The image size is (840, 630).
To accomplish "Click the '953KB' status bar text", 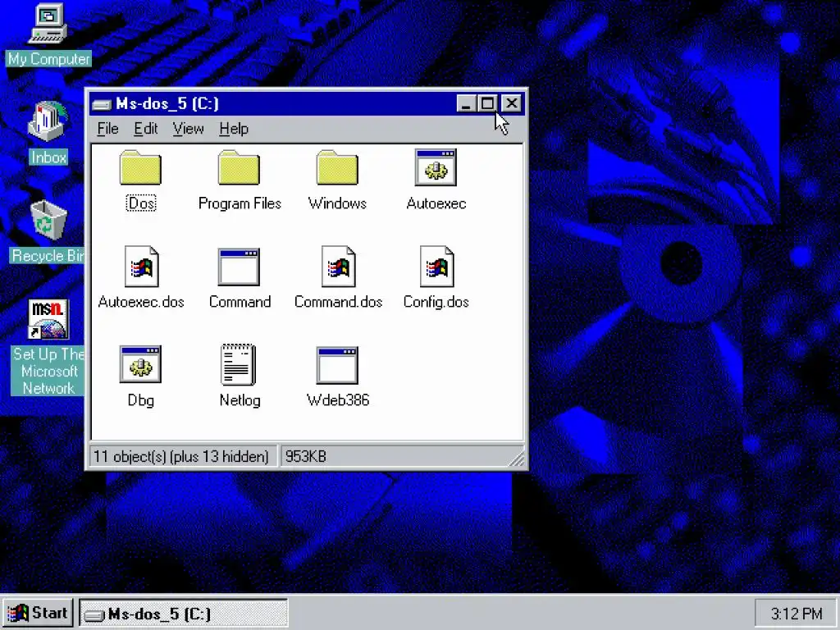I will click(306, 456).
